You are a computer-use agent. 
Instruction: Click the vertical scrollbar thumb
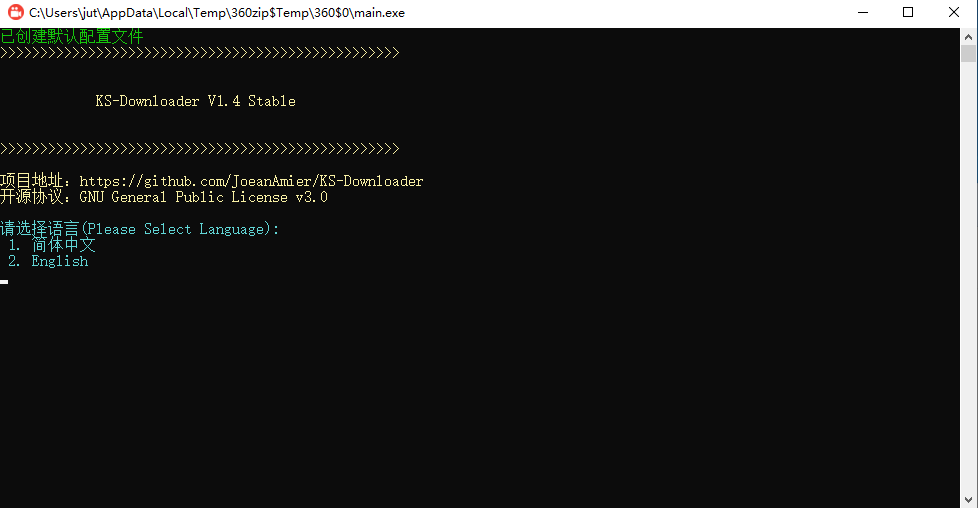968,54
